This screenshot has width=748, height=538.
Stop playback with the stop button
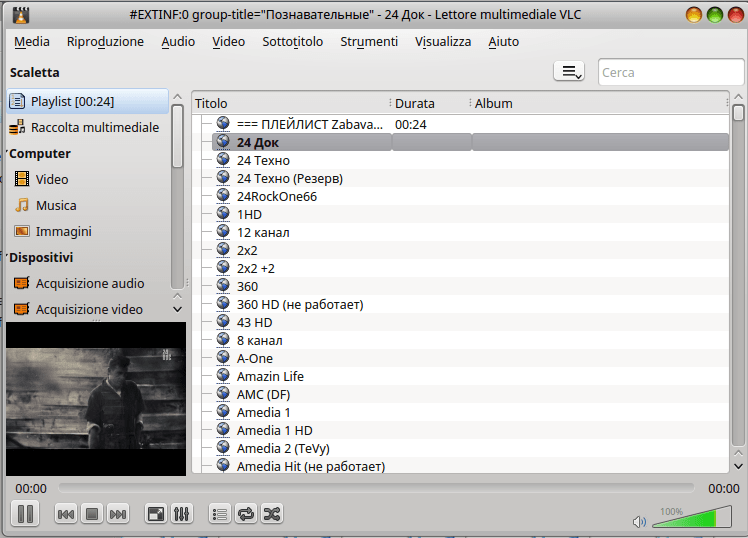[92, 514]
